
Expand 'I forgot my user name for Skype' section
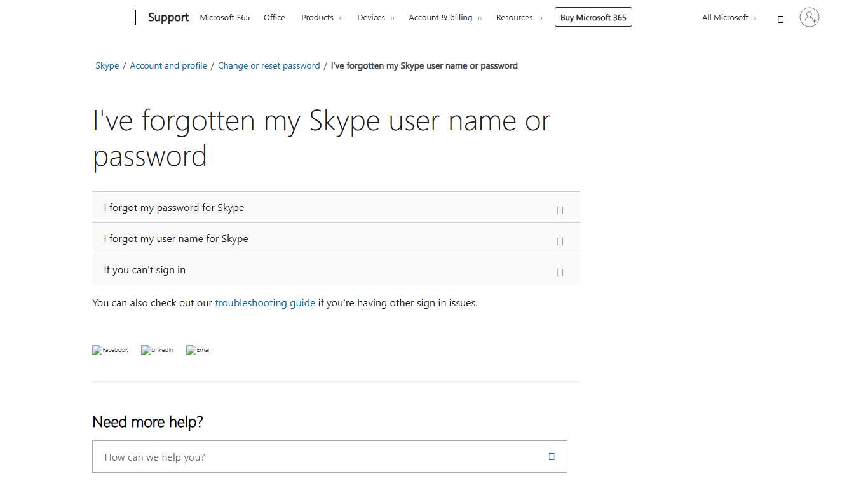(x=560, y=241)
